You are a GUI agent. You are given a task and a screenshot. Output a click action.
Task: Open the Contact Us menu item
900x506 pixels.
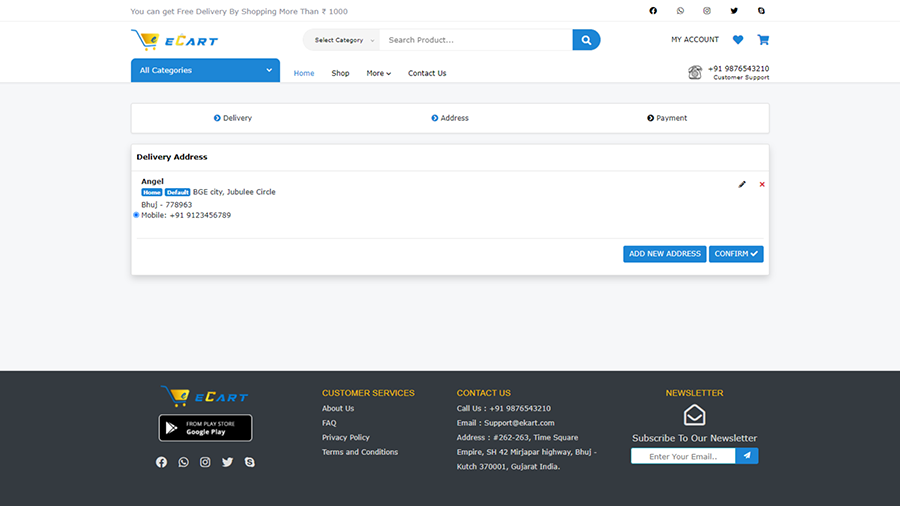(427, 73)
